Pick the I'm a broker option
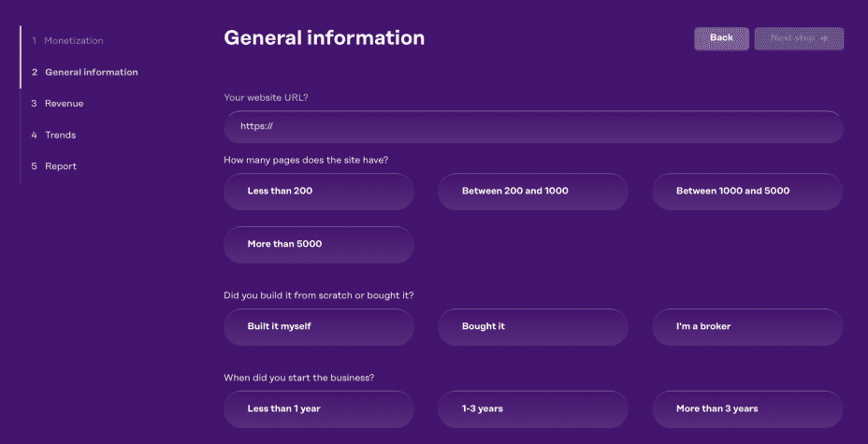The width and height of the screenshot is (868, 444). click(x=746, y=326)
